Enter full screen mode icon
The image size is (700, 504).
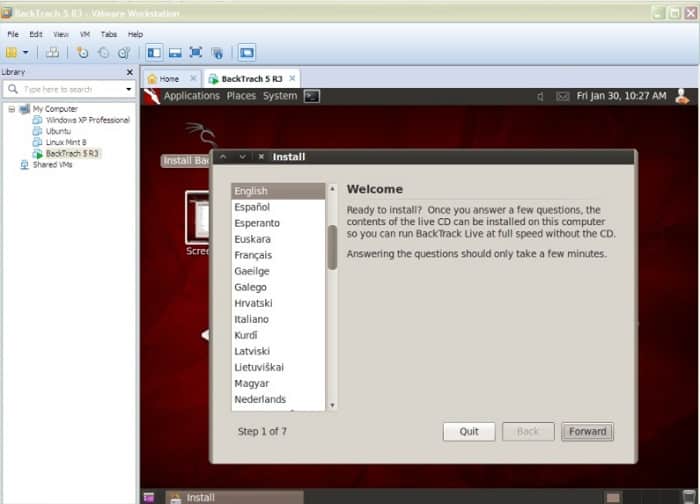196,53
